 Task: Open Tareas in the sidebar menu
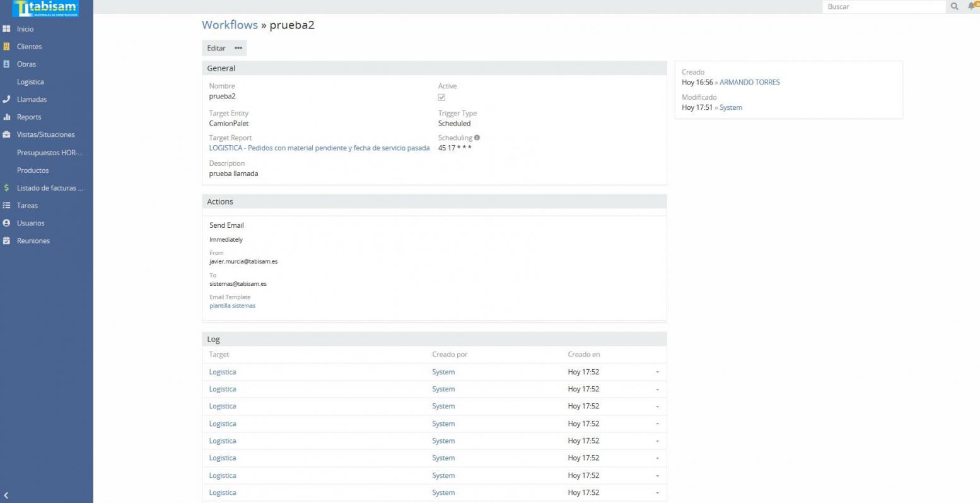click(x=27, y=206)
